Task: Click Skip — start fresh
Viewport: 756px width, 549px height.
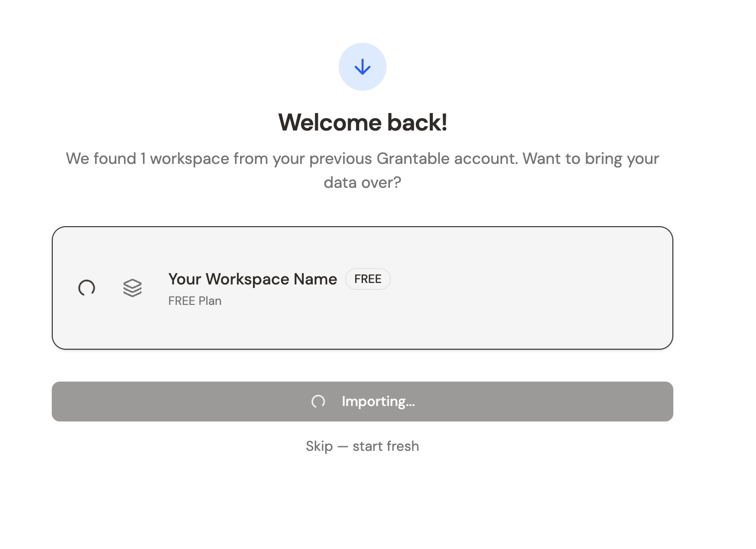Action: [x=362, y=446]
